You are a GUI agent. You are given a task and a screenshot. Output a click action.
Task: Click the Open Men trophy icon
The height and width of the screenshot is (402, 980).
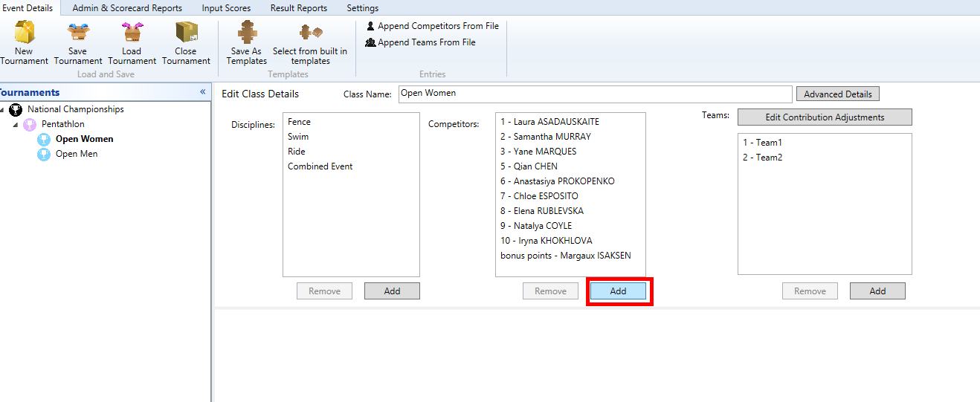pyautogui.click(x=43, y=154)
